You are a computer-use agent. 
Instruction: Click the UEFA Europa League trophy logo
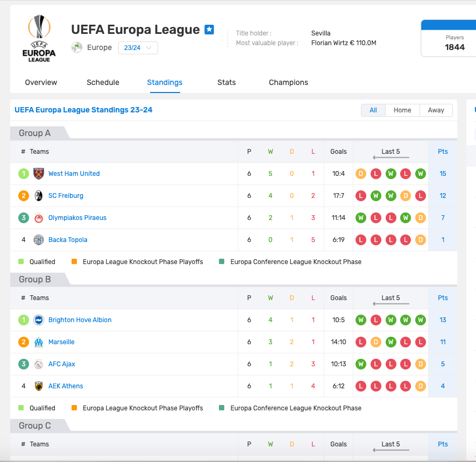click(x=39, y=38)
